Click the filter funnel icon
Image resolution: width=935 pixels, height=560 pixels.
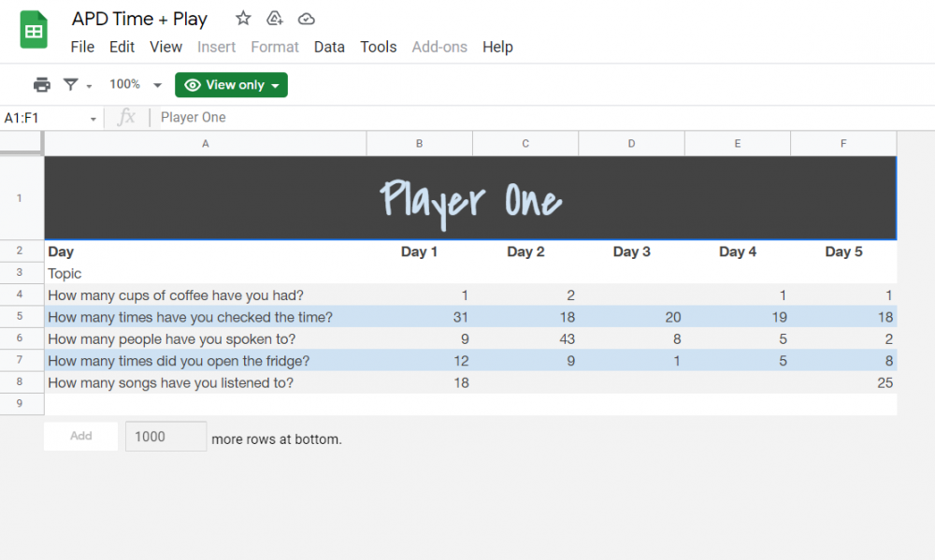[70, 85]
